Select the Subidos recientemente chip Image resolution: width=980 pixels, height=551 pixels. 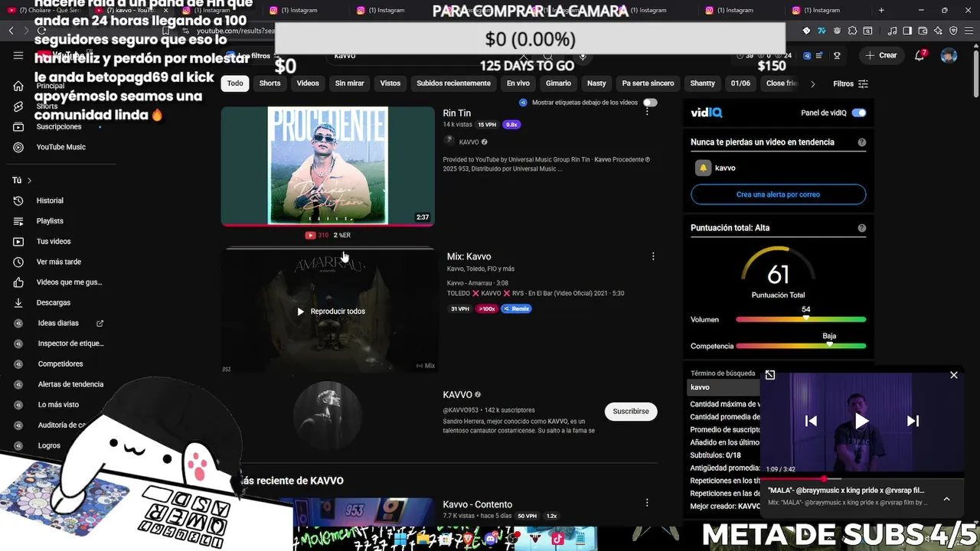(453, 83)
